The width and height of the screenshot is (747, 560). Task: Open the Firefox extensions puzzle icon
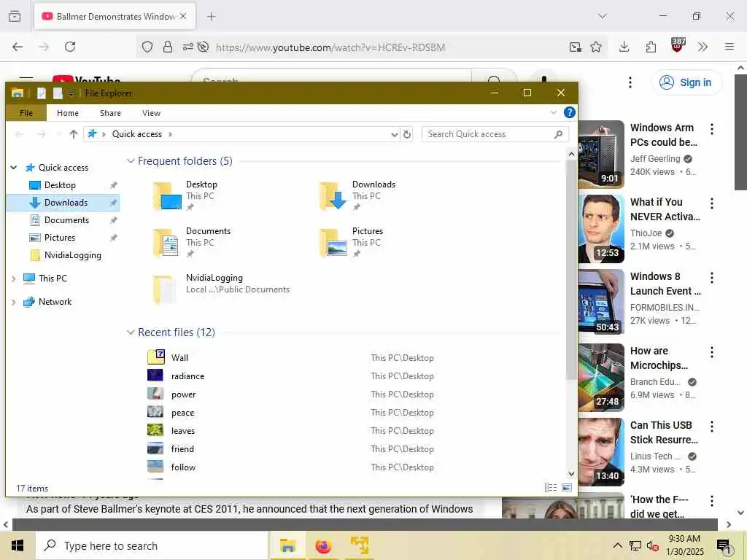(651, 47)
